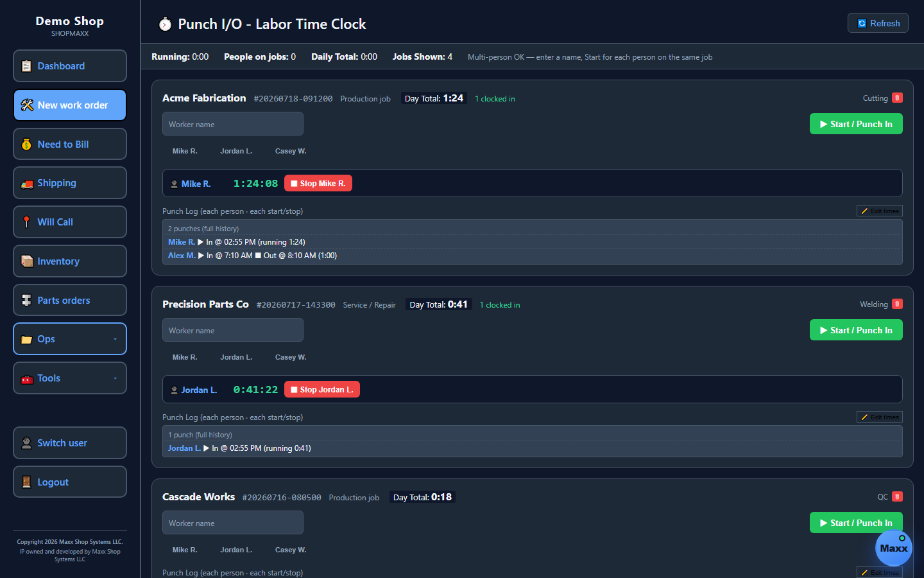Click the running timer 1:24:08
924x578 pixels.
(x=255, y=184)
